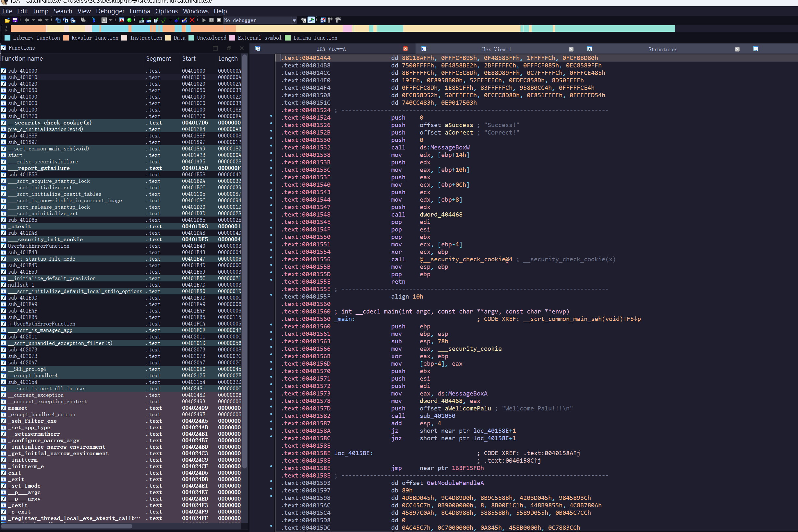
Task: Close the Hex View-1 tab
Action: (571, 49)
